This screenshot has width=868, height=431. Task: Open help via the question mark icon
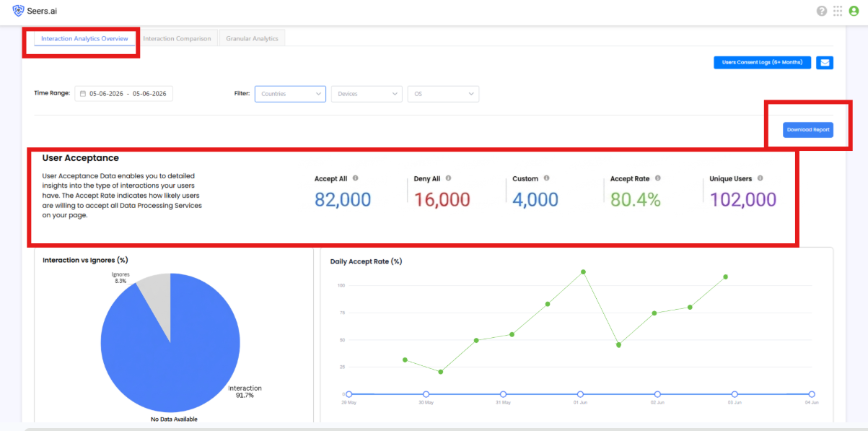pyautogui.click(x=822, y=11)
